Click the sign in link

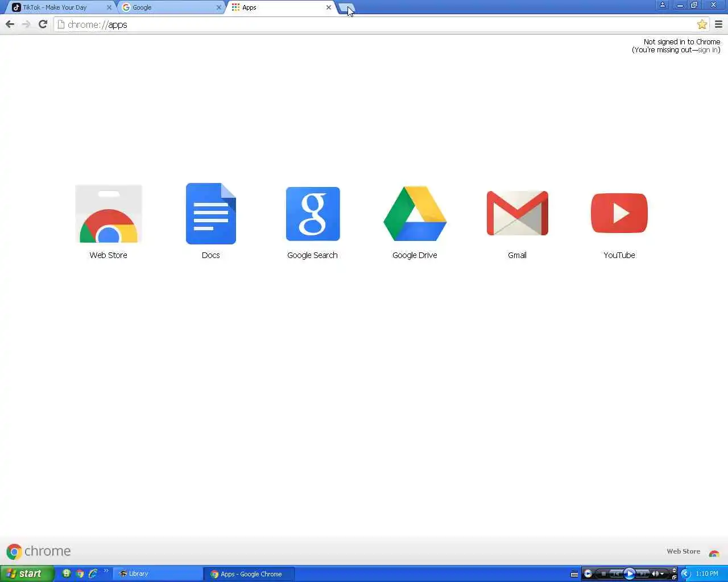coord(708,50)
